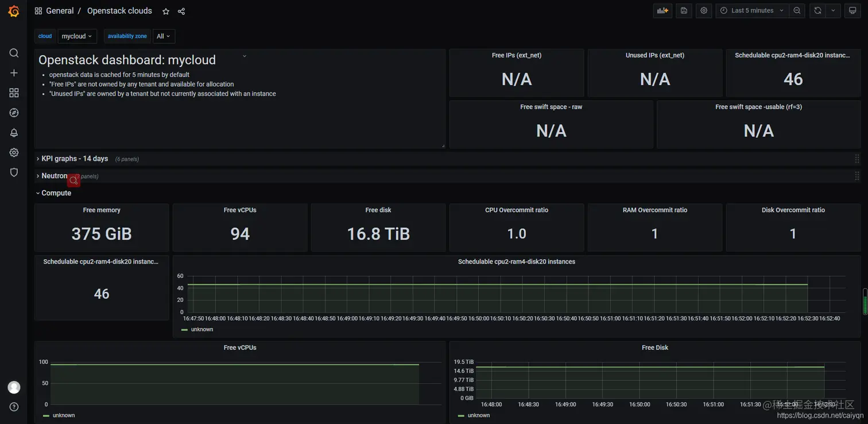Expand the Neutron row
Screen dimensions: 868x424
tap(54, 176)
